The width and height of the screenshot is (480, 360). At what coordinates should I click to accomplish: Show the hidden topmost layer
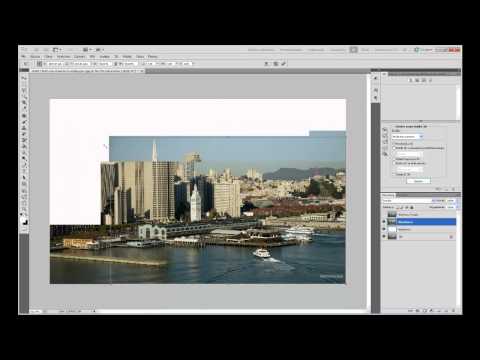click(384, 214)
